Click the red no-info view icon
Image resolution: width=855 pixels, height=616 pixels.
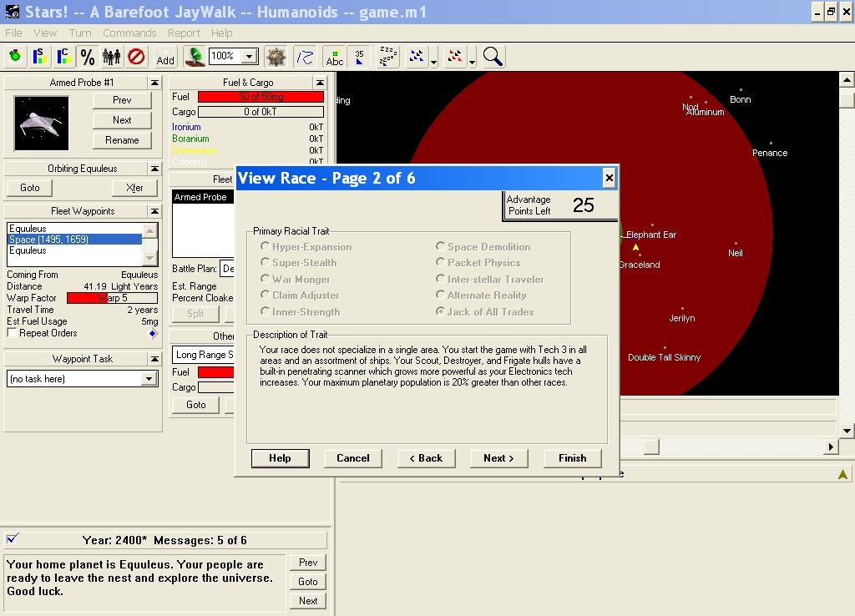click(x=136, y=57)
